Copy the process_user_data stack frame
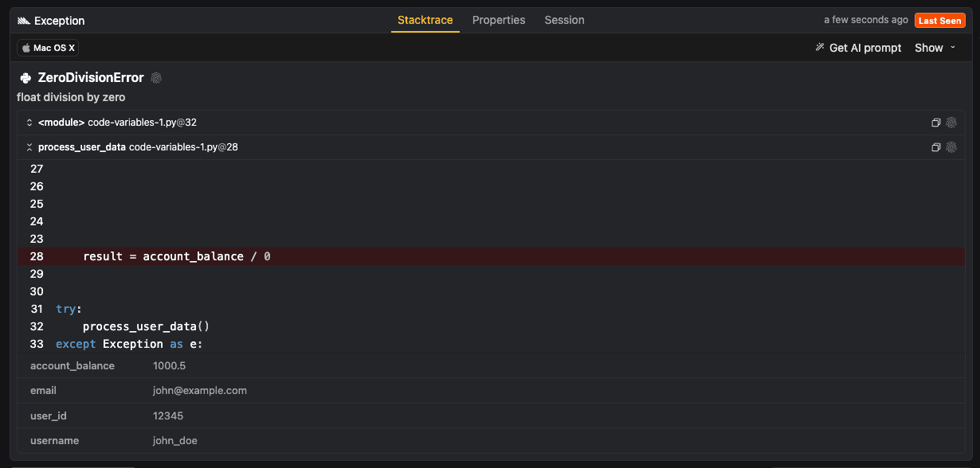 pyautogui.click(x=936, y=147)
